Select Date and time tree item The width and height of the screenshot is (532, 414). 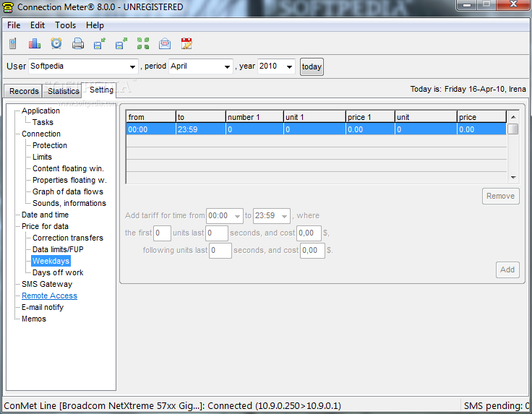45,215
